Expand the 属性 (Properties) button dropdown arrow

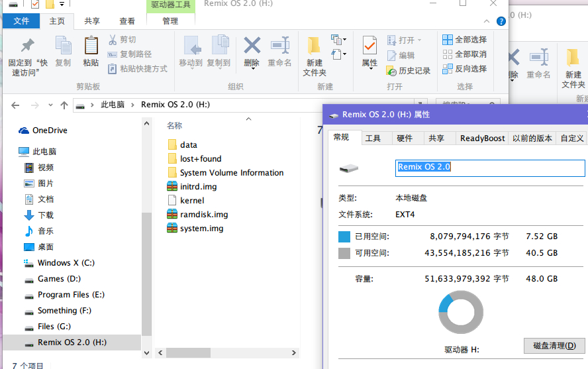(x=369, y=70)
